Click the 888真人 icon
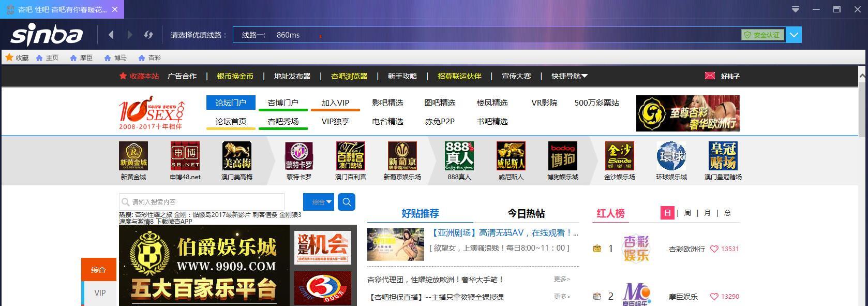The image size is (868, 306). click(459, 156)
